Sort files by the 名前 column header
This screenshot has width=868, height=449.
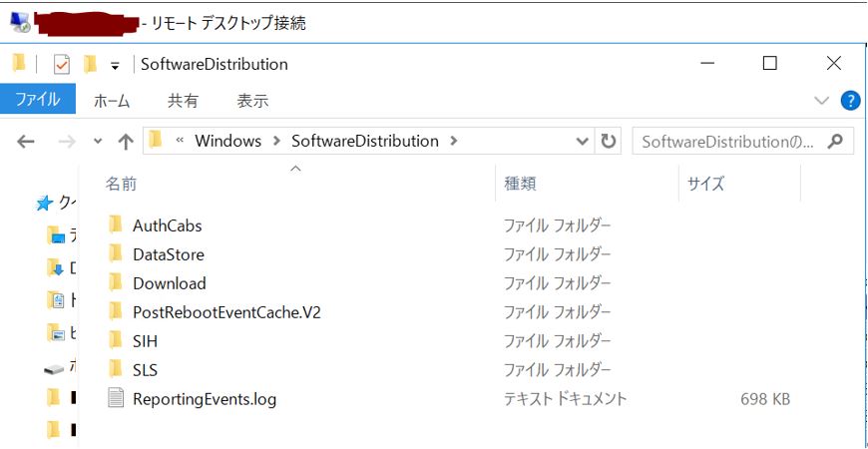122,184
